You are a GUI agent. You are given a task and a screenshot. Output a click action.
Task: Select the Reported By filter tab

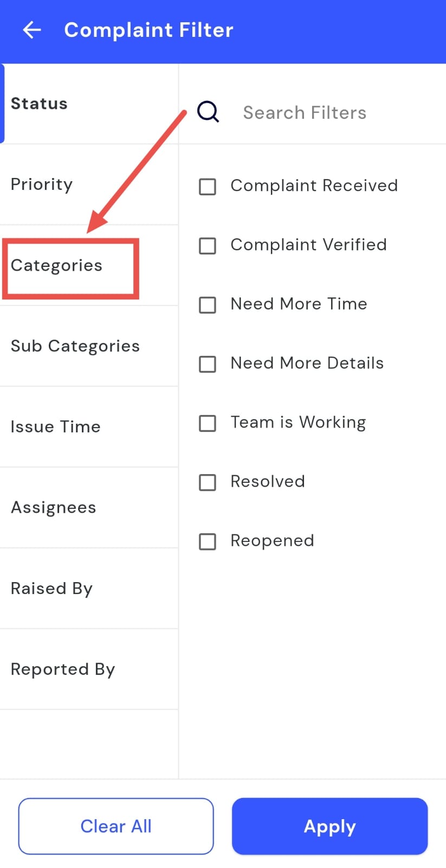pyautogui.click(x=63, y=669)
